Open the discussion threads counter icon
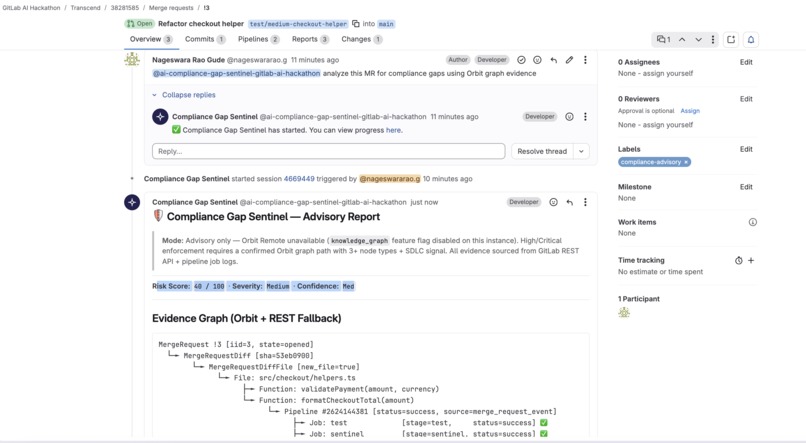Screen dimensions: 806x443 click(664, 40)
